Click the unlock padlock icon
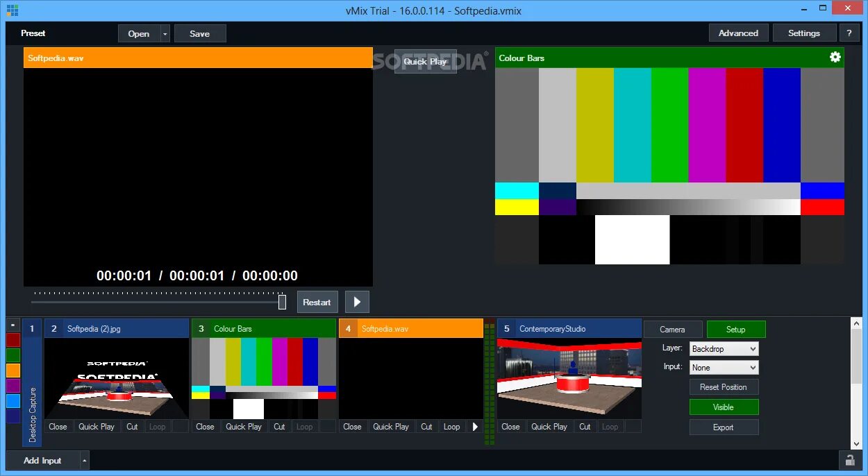This screenshot has width=868, height=476. tap(849, 460)
